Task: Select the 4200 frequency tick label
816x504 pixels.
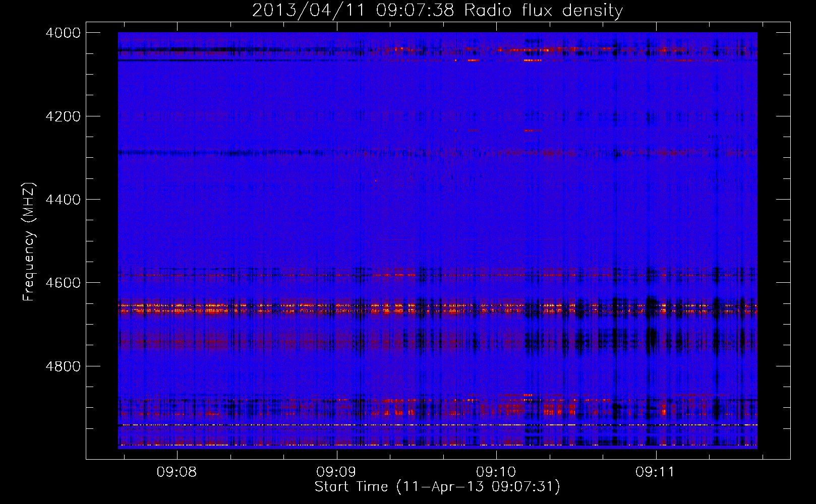Action: (63, 116)
